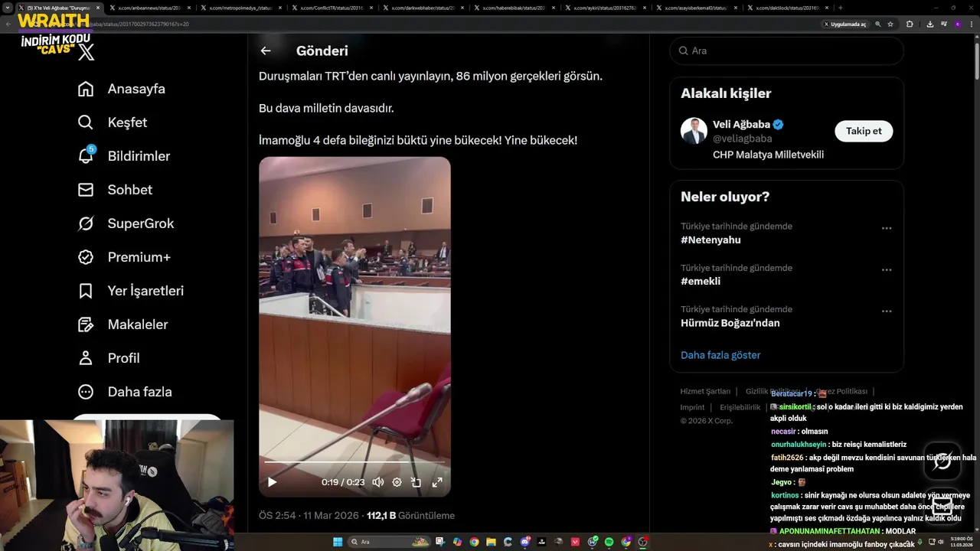The height and width of the screenshot is (551, 980).
Task: Play the courtroom video
Action: click(272, 482)
